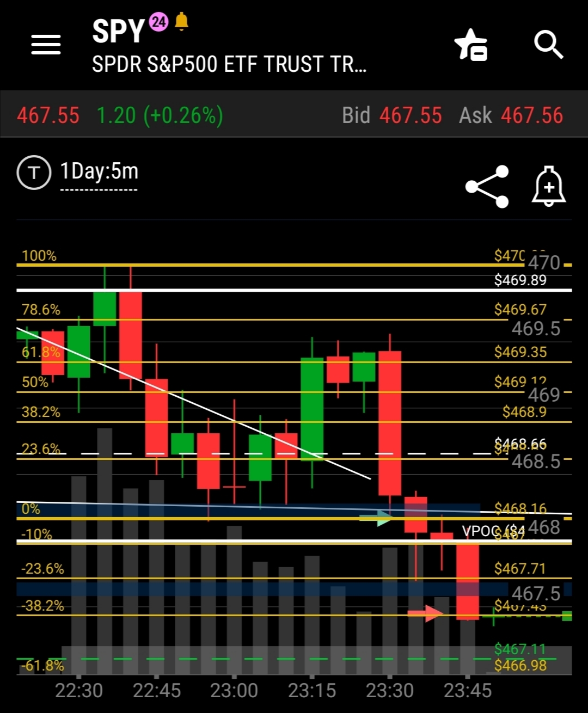Tap the Bid 467.55 quote
This screenshot has height=713, width=588.
point(392,115)
